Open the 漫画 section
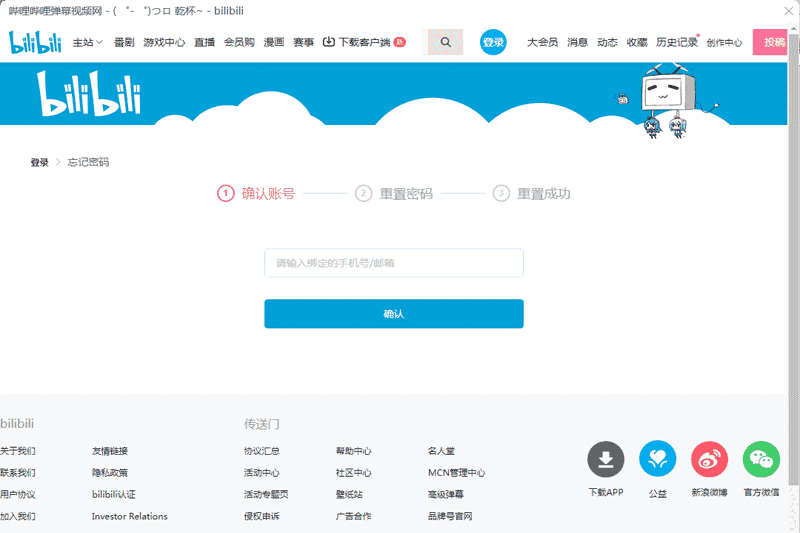This screenshot has height=533, width=800. (274, 42)
